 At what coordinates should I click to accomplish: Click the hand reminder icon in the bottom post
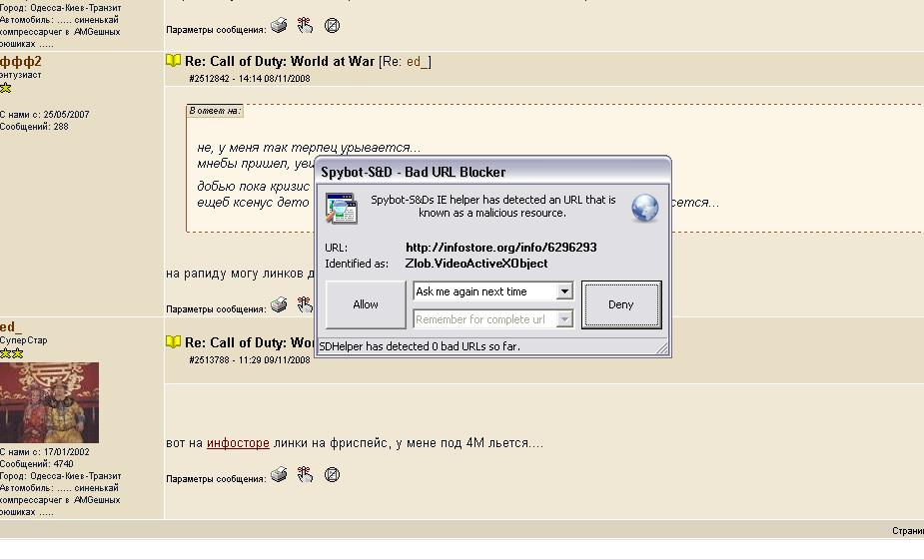pos(305,475)
